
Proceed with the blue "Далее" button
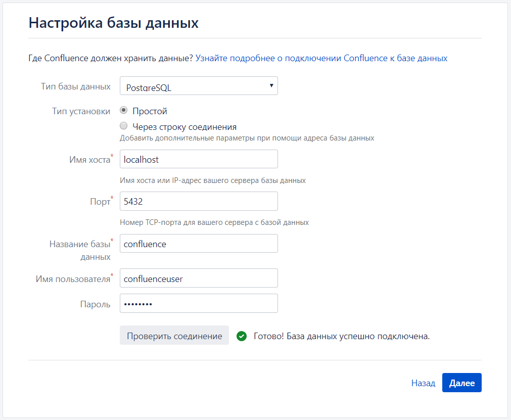tap(461, 383)
